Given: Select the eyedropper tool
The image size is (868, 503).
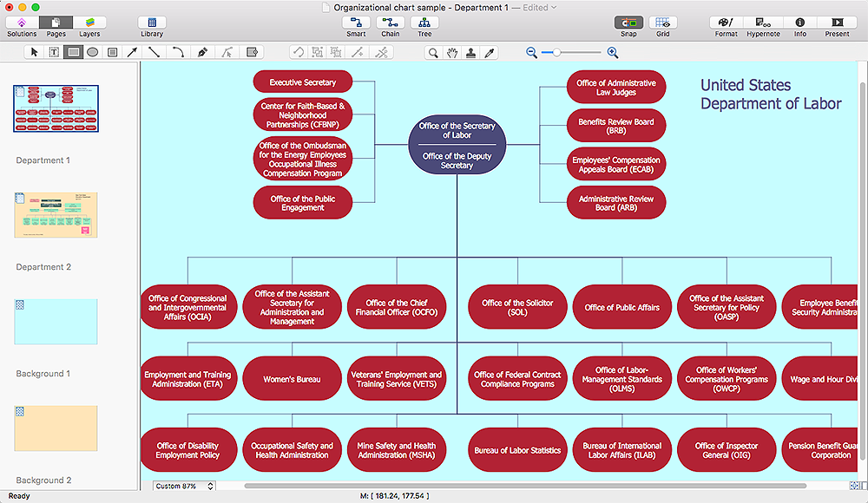Looking at the screenshot, I should 490,53.
